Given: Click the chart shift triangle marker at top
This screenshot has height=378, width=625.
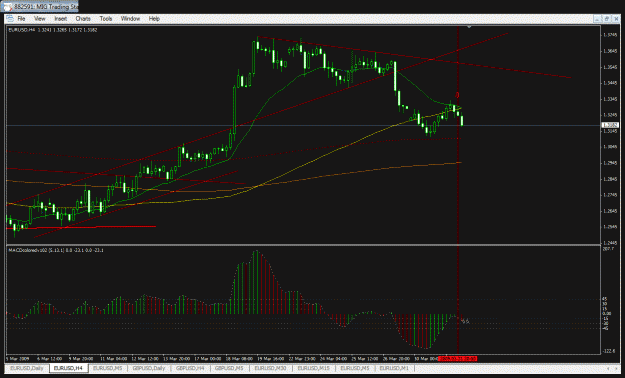Looking at the screenshot, I should click(x=469, y=27).
